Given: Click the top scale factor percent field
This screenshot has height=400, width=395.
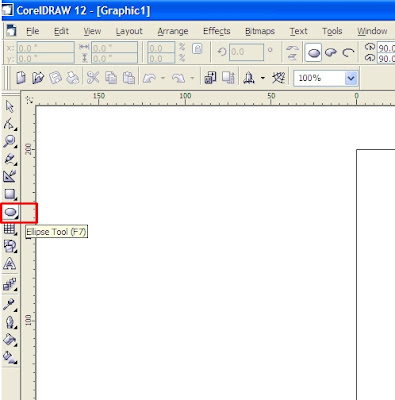Looking at the screenshot, I should tap(161, 48).
